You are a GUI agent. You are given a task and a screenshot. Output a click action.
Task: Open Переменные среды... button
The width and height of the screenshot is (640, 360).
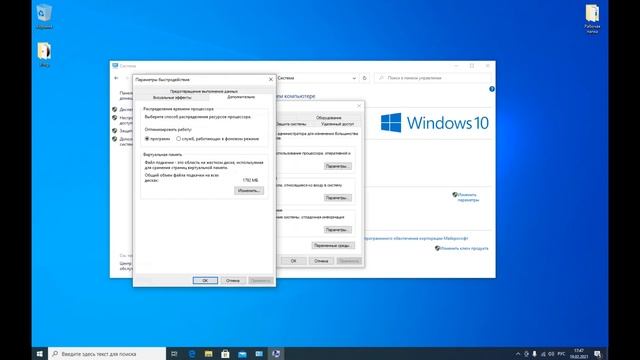(333, 245)
